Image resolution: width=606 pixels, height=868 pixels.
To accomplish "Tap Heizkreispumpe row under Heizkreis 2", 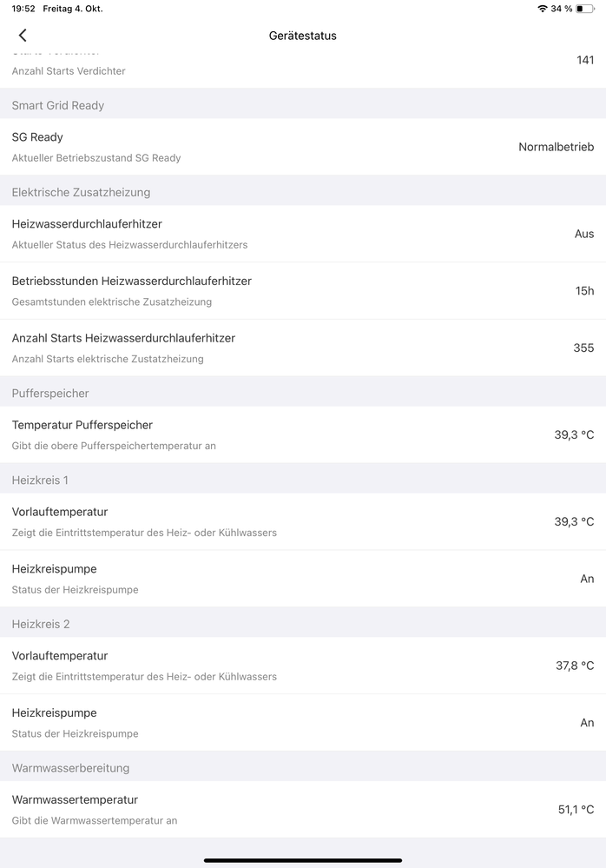I will (303, 723).
